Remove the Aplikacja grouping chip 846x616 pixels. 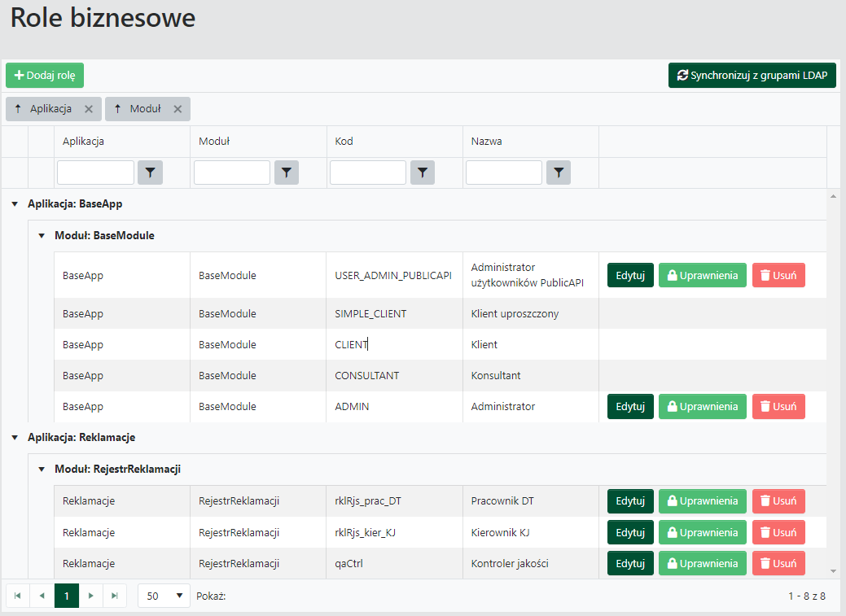(x=89, y=109)
